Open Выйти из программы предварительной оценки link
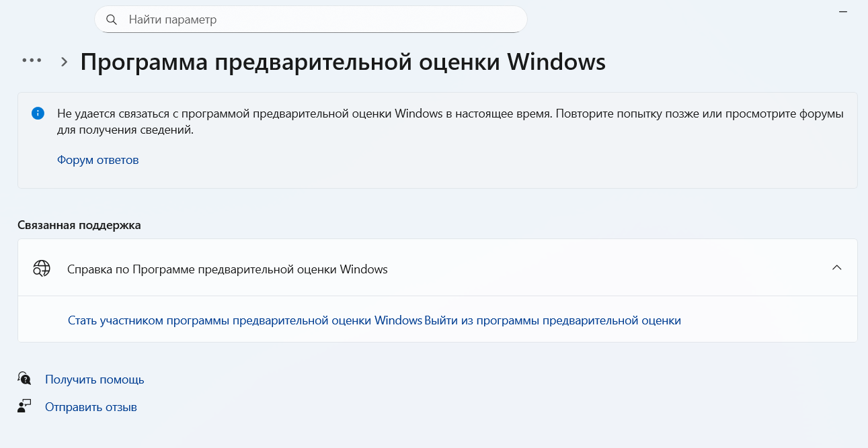Viewport: 868px width, 448px height. pos(553,320)
